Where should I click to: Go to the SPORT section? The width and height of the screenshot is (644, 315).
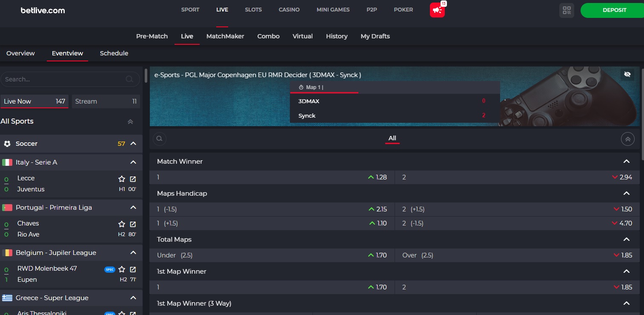190,10
